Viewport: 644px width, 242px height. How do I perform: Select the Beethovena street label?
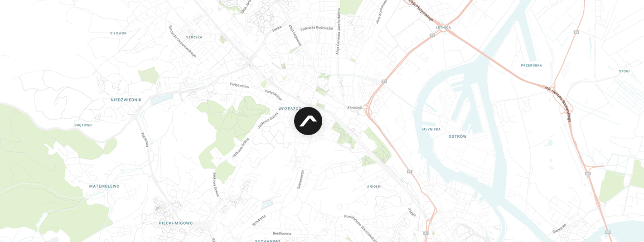pos(279,233)
